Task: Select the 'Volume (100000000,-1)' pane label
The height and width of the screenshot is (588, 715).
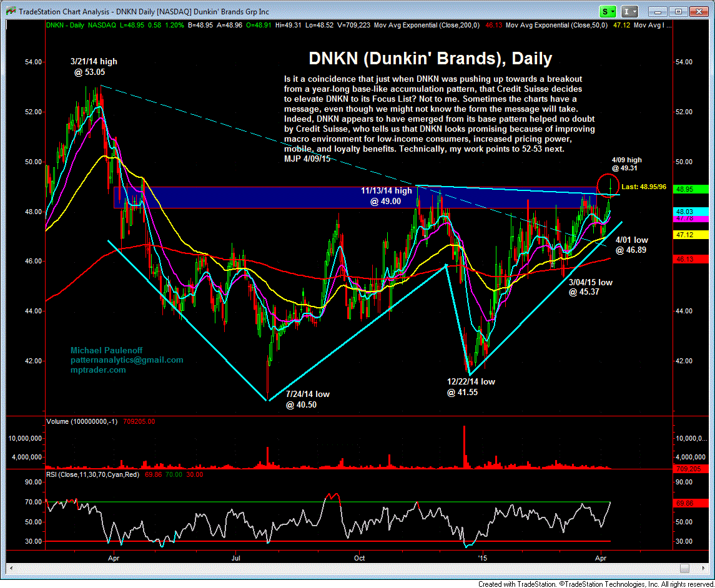Action: point(82,421)
